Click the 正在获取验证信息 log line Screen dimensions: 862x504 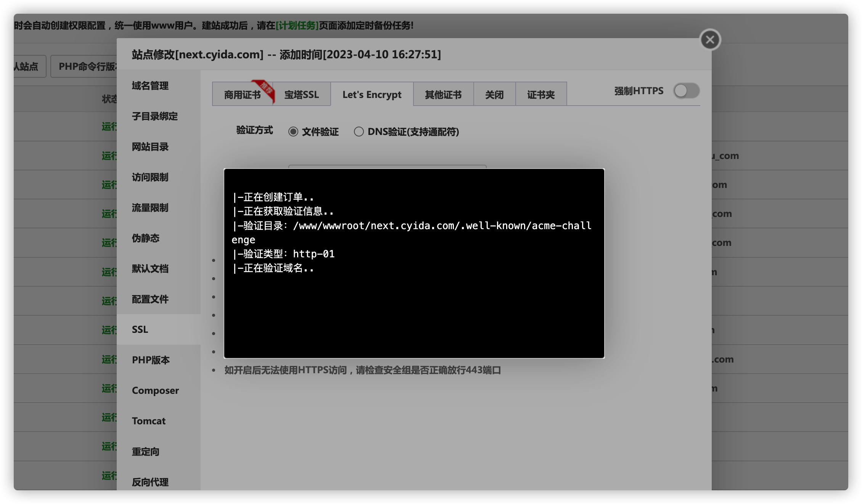(283, 211)
